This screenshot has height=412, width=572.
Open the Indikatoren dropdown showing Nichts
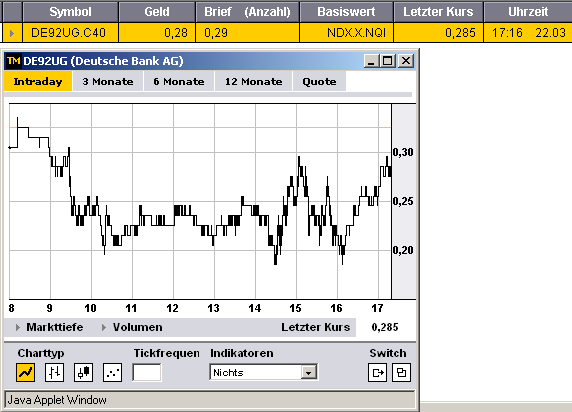click(263, 373)
